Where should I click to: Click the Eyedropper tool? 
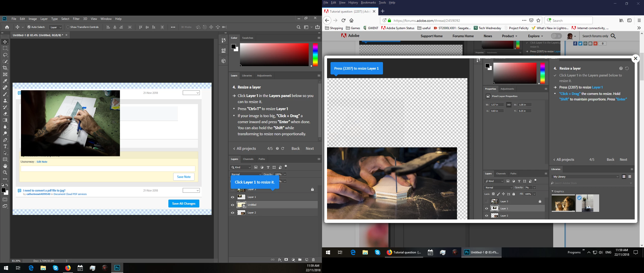tap(5, 81)
